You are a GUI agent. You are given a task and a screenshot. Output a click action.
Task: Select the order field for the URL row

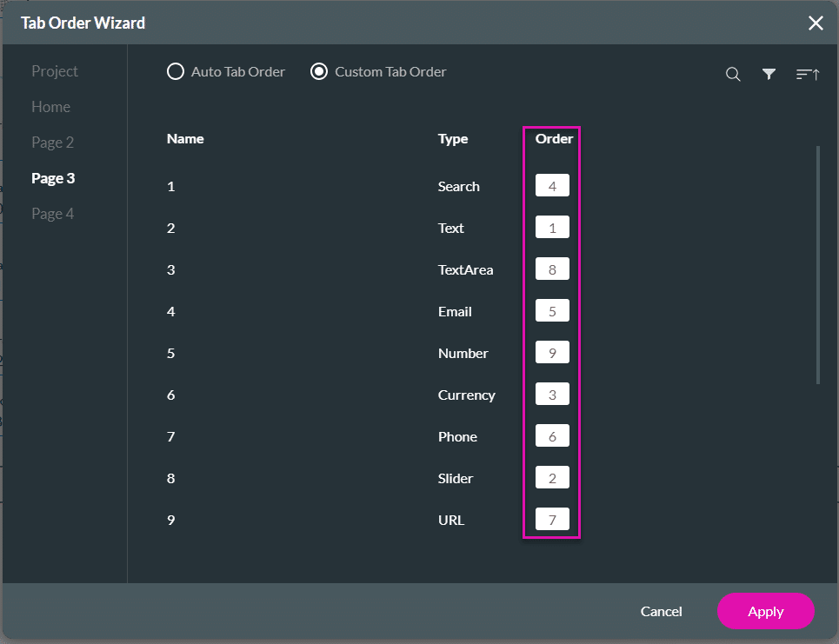pyautogui.click(x=552, y=518)
